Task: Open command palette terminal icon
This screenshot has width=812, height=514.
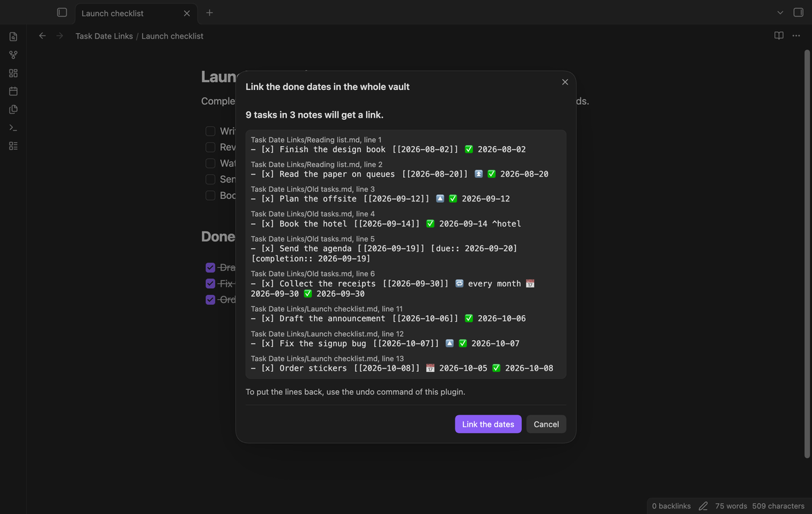Action: 14,127
